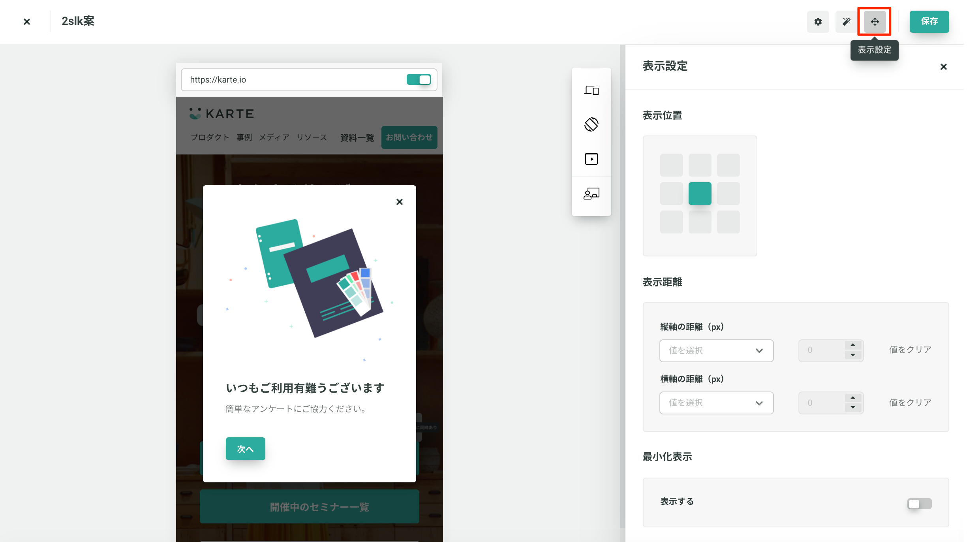Screen dimensions: 980x542
Task: Click プロダクト in the preview nav
Action: (210, 137)
